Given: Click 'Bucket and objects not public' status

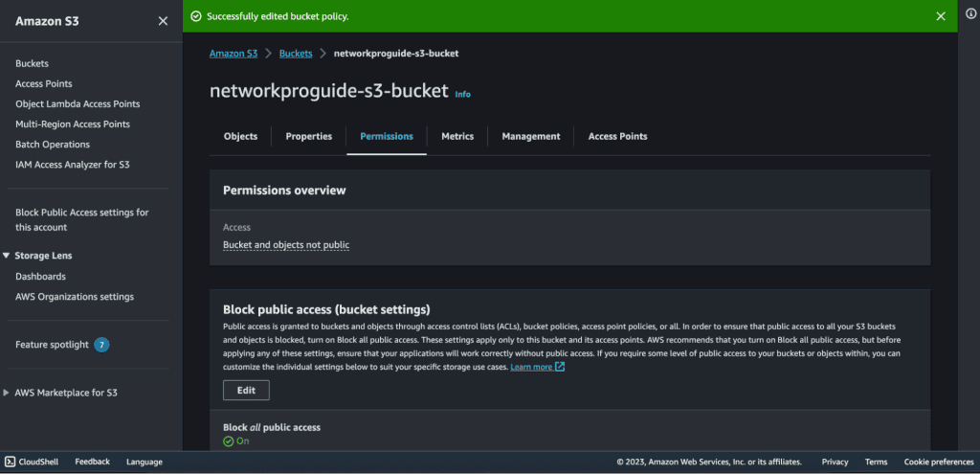Looking at the screenshot, I should [286, 245].
